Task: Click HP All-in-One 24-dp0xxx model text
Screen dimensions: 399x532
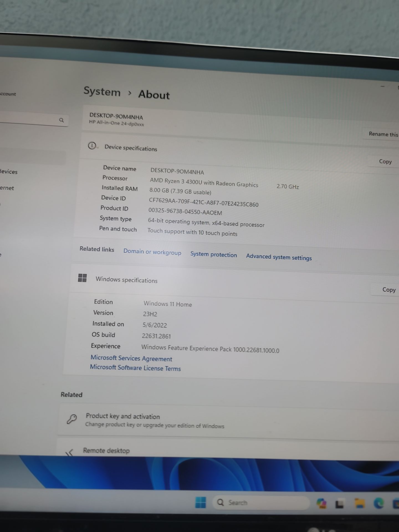Action: [116, 123]
